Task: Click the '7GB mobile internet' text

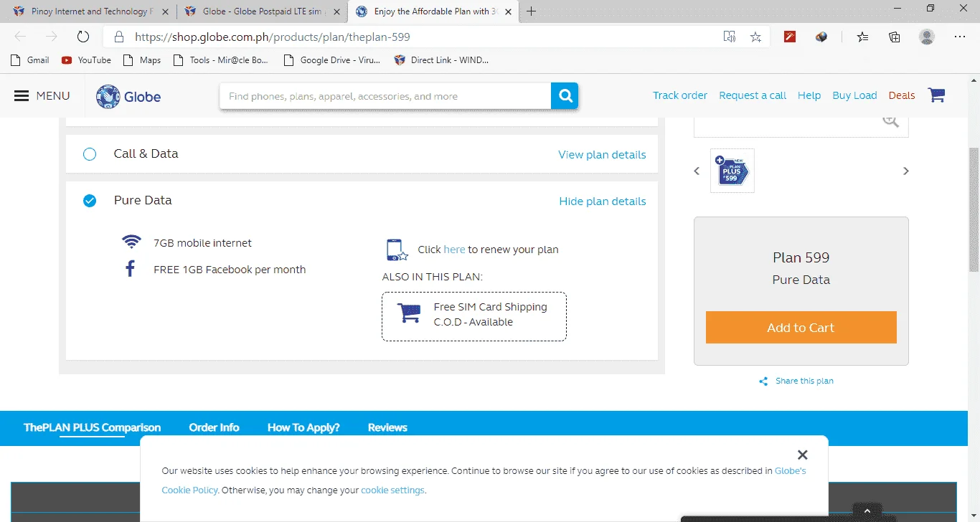Action: (x=203, y=243)
